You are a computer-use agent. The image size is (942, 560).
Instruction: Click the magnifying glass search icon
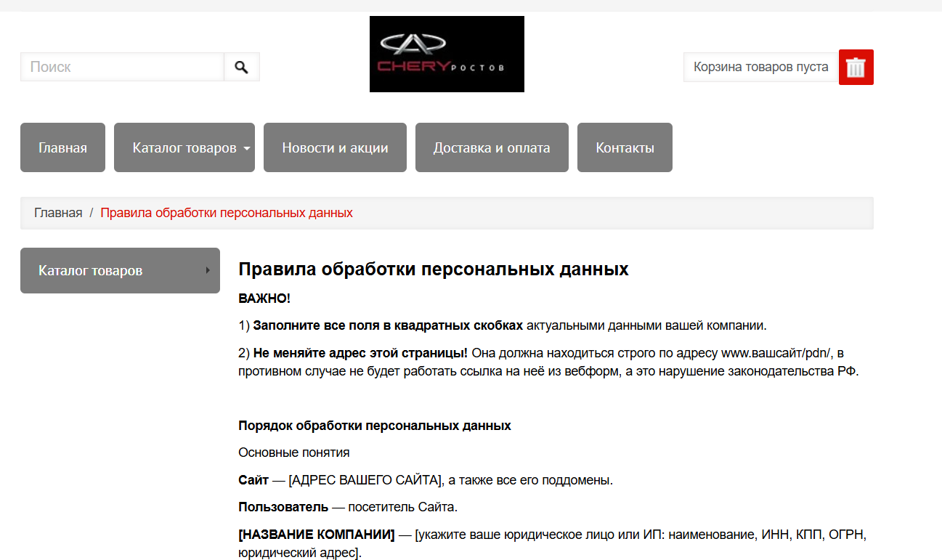coord(242,67)
